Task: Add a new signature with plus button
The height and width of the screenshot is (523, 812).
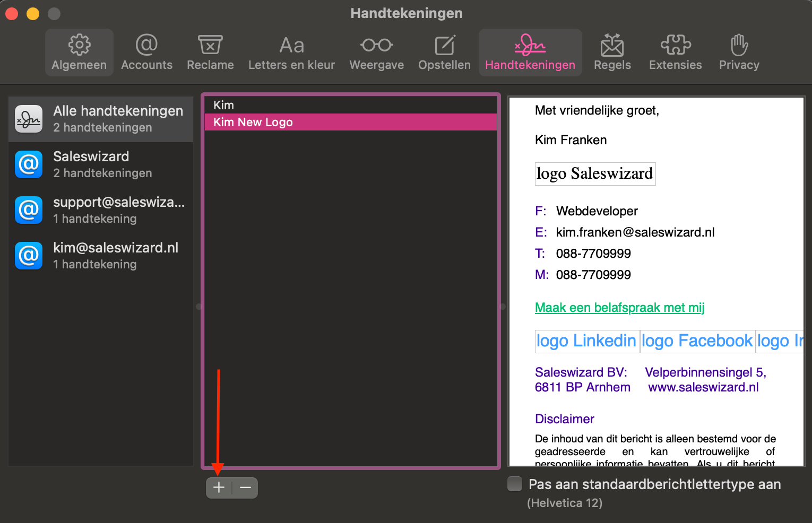Action: tap(219, 487)
